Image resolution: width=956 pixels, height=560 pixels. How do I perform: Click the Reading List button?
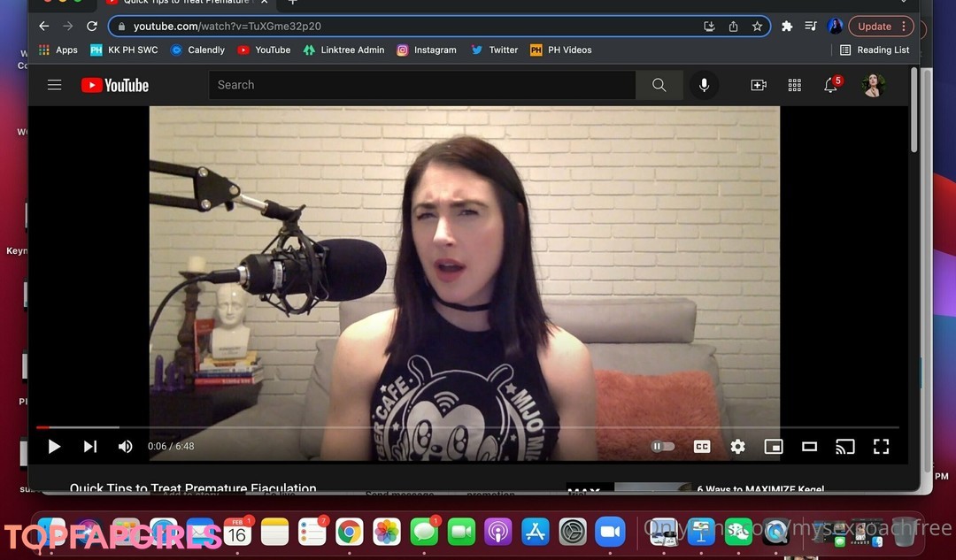[875, 50]
